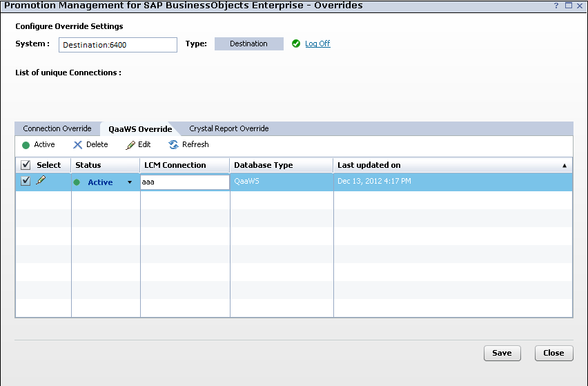Sort by Last updated on arrow
The image size is (588, 386).
565,166
